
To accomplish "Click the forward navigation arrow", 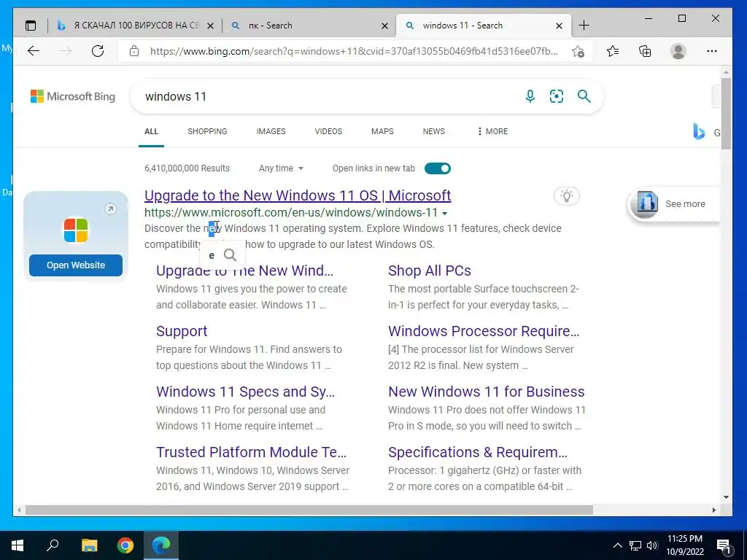I will [66, 51].
